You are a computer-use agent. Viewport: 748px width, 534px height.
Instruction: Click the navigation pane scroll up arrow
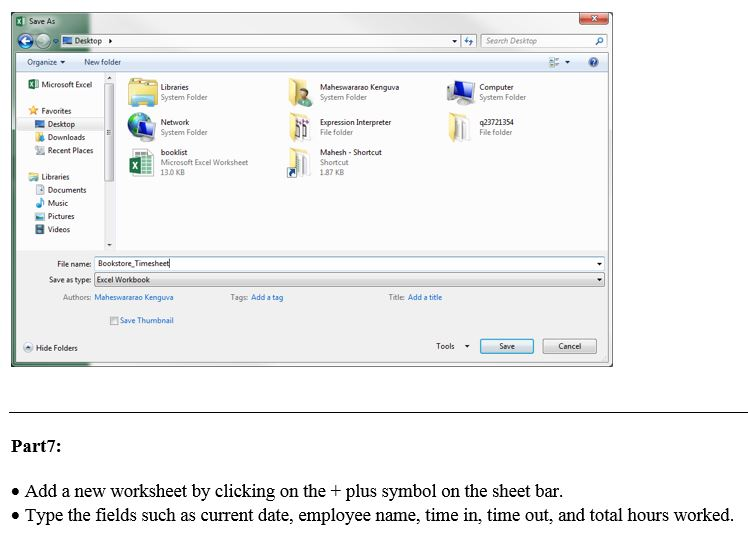109,78
